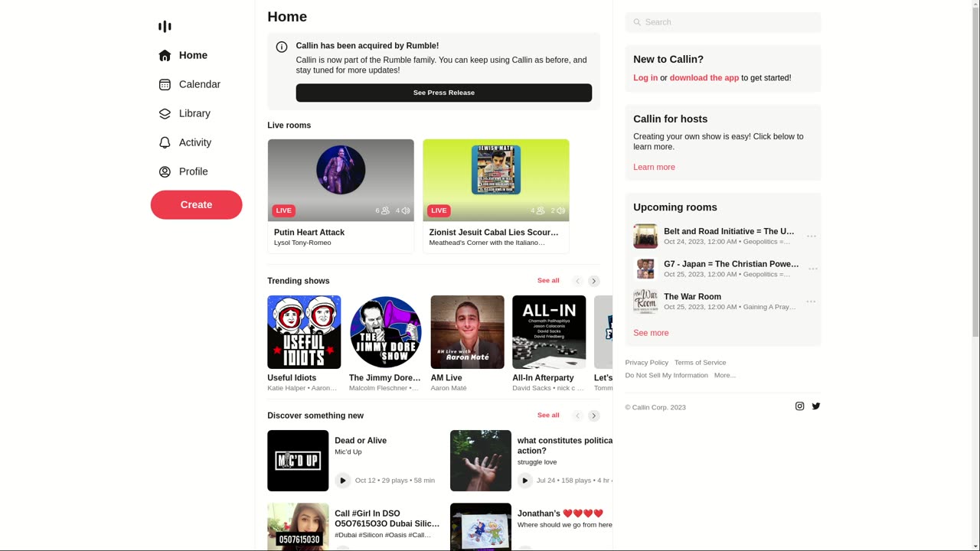Open Useful Idiots show thumbnail
The width and height of the screenshot is (980, 551).
304,332
